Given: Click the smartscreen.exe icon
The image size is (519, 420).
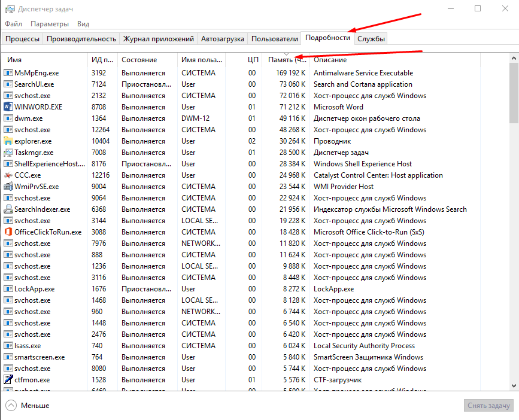Looking at the screenshot, I should [8, 357].
